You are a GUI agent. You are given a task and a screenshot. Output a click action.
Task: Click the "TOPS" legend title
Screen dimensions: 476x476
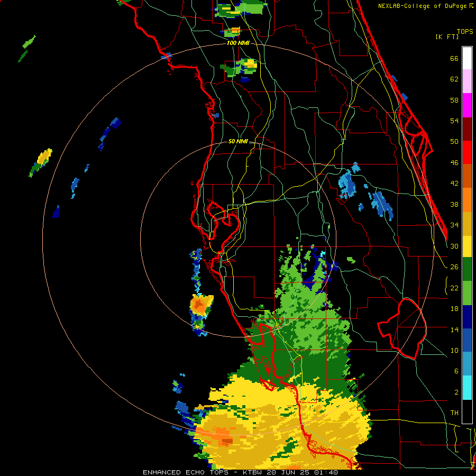click(x=465, y=31)
